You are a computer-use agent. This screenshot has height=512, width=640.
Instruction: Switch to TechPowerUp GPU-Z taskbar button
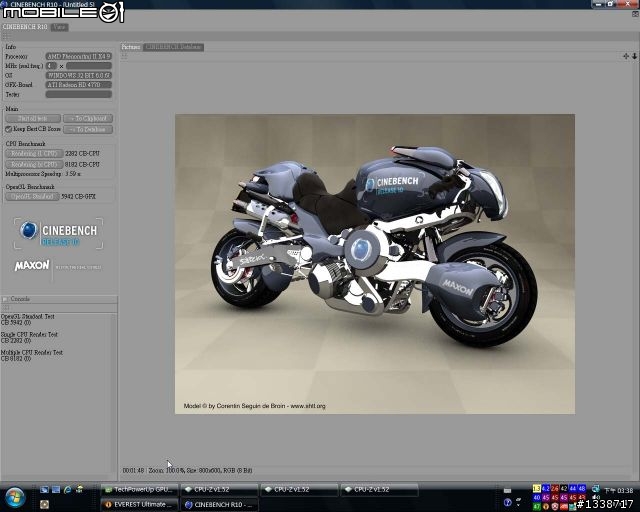[139, 490]
